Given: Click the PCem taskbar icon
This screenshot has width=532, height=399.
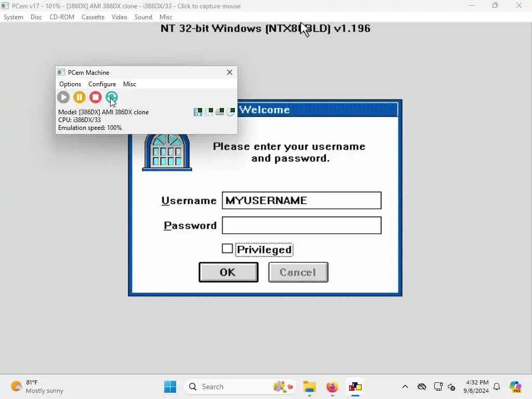Looking at the screenshot, I should coord(355,387).
